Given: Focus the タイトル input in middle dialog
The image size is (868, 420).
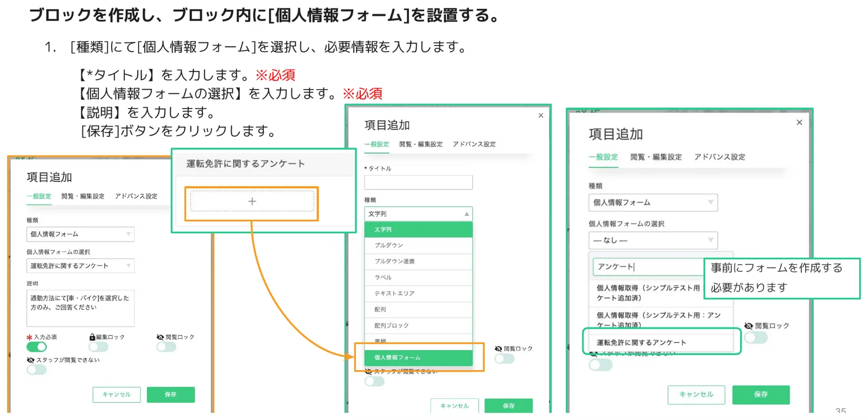Looking at the screenshot, I should point(418,182).
